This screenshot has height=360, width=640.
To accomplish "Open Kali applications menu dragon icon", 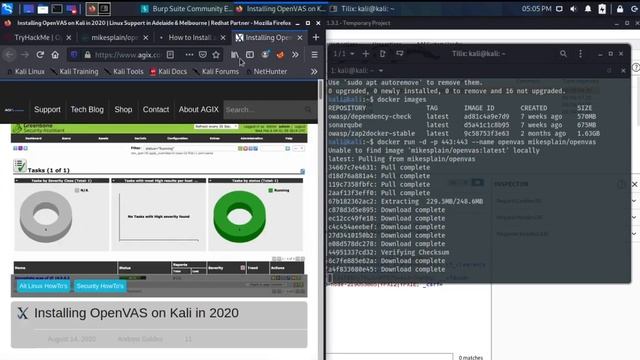I will click(x=7, y=8).
